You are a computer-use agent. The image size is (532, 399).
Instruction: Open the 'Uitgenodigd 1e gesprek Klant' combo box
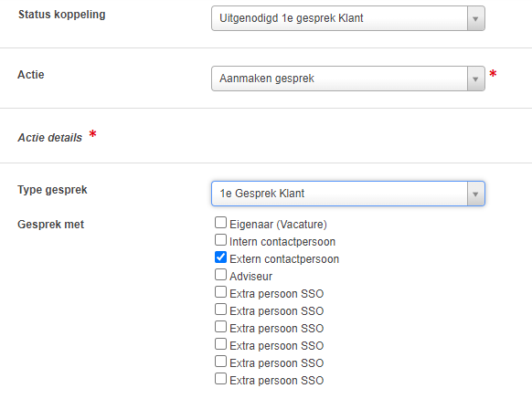348,18
